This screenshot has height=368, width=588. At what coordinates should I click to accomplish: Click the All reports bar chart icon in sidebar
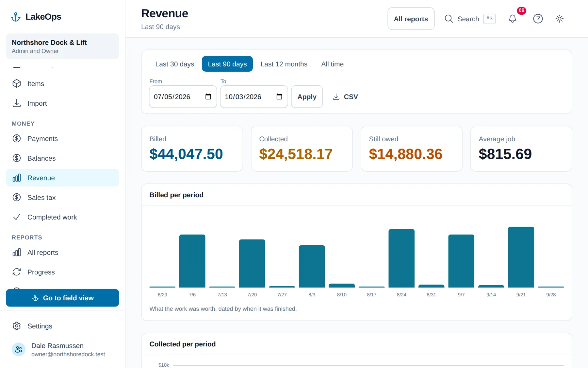click(17, 253)
